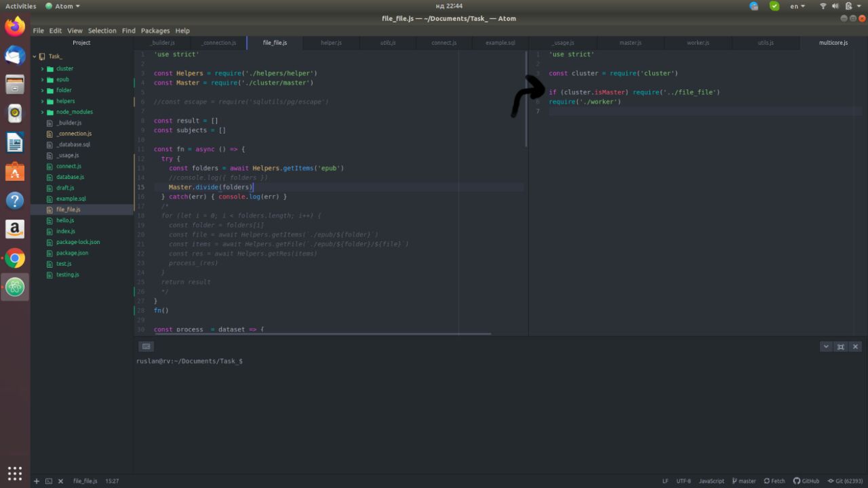Launch Google Chrome from the dock
The image size is (868, 488).
[15, 258]
